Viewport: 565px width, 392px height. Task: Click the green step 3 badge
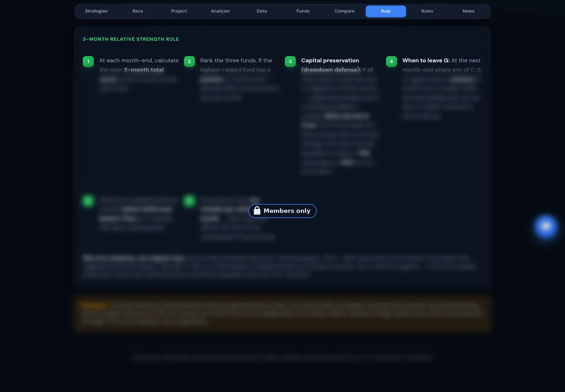290,61
